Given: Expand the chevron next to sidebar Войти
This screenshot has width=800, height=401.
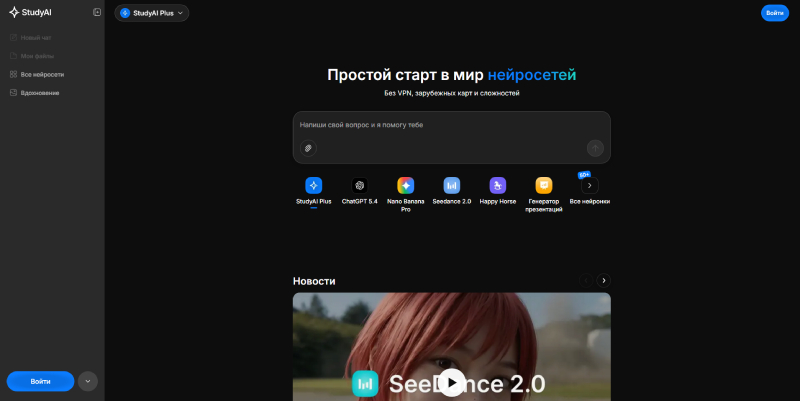Looking at the screenshot, I should pos(88,381).
